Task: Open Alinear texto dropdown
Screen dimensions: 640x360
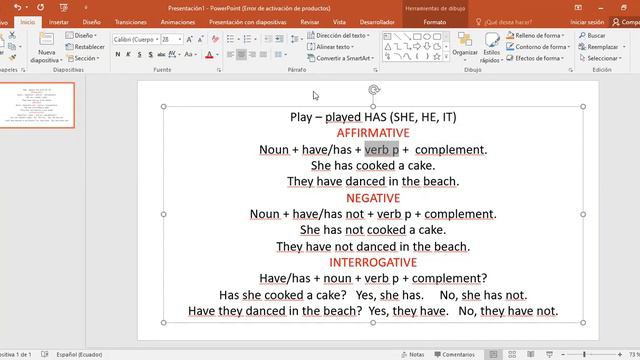Action: pos(330,47)
